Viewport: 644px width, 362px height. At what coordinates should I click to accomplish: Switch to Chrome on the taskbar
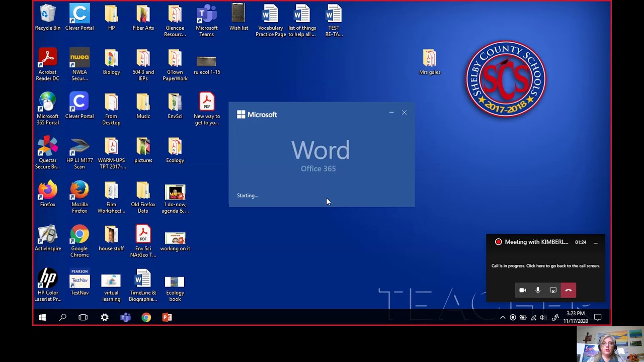[146, 317]
